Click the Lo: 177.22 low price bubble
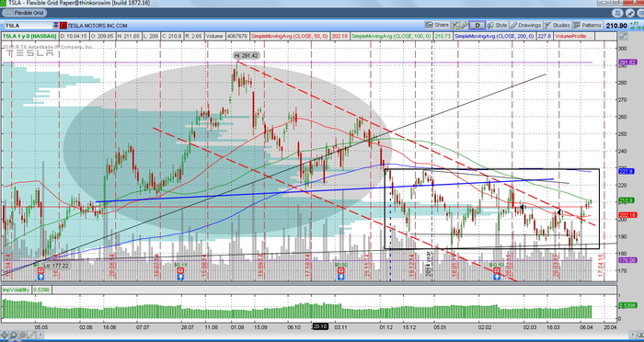Screen dimensions: 644x342 point(56,266)
